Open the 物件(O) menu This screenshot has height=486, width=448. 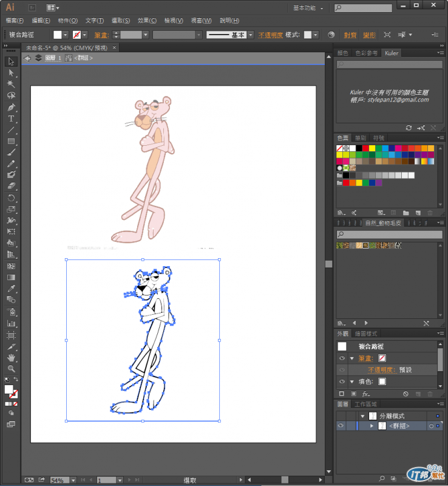click(x=67, y=21)
